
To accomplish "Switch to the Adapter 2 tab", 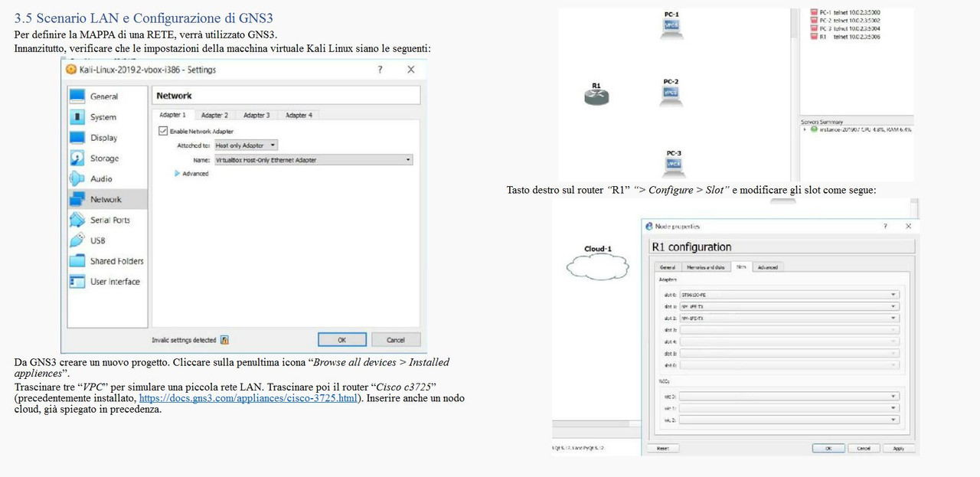I will click(214, 115).
